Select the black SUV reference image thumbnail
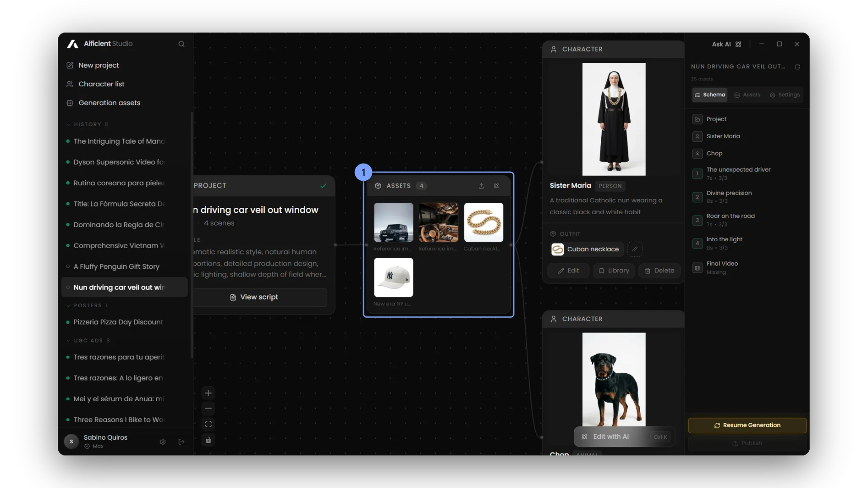 tap(393, 222)
